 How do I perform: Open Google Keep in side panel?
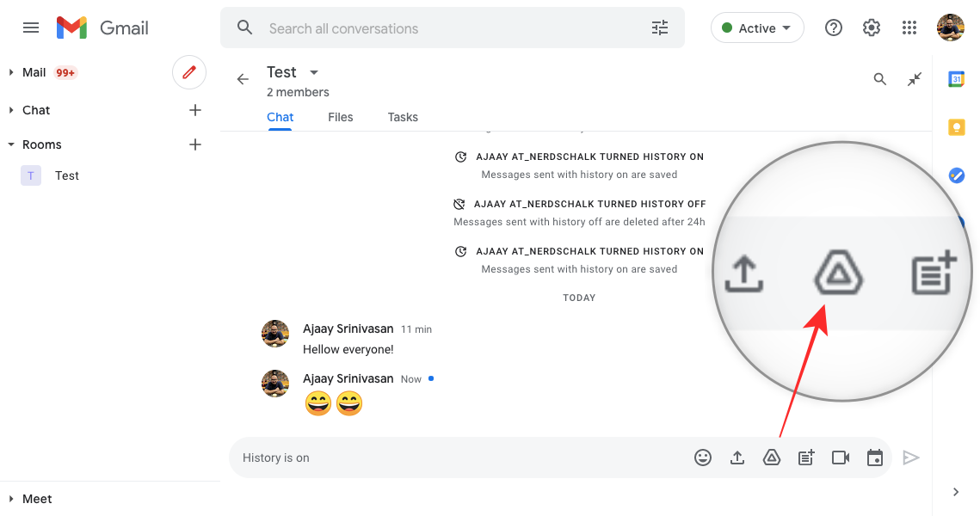coord(956,127)
